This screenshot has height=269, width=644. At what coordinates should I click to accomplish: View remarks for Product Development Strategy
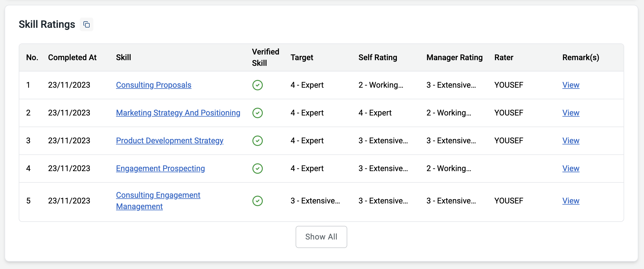pos(571,141)
